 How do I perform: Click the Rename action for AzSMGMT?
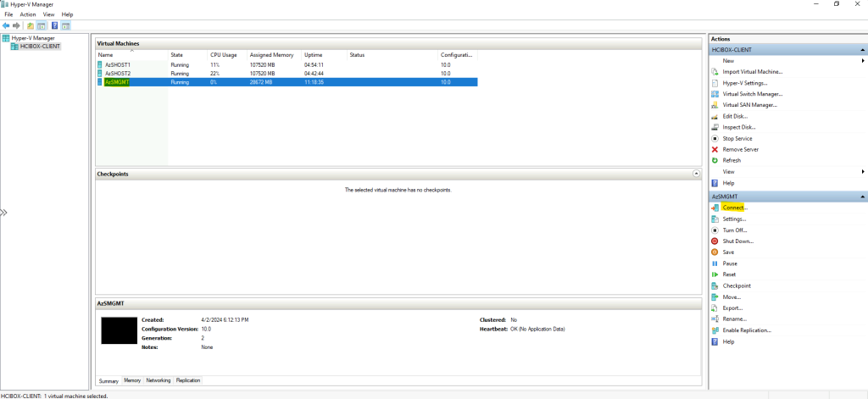coord(735,319)
